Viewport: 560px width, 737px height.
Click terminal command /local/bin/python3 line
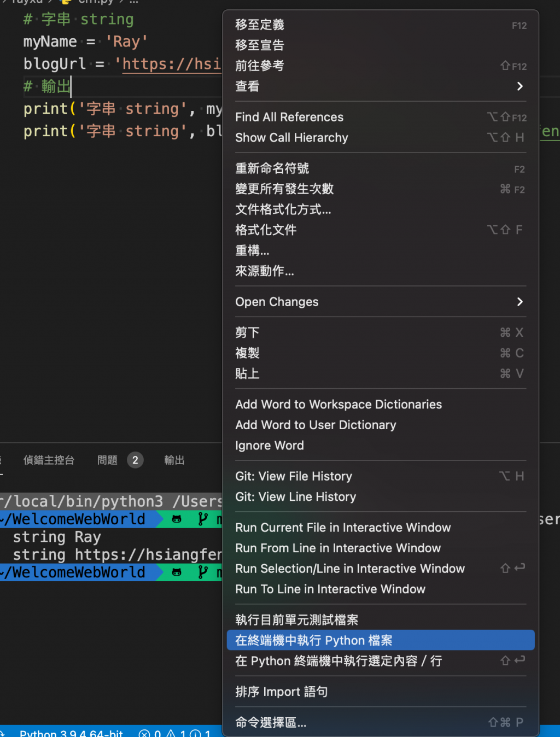click(x=111, y=501)
